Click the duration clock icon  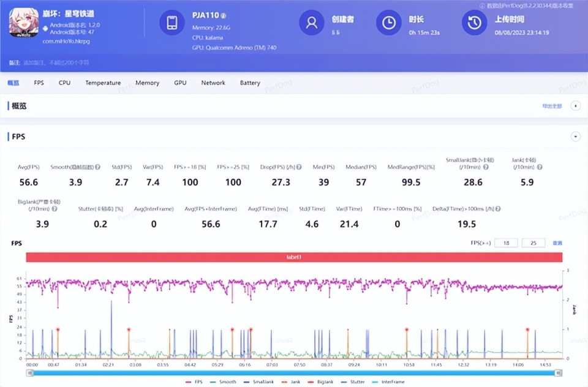388,23
